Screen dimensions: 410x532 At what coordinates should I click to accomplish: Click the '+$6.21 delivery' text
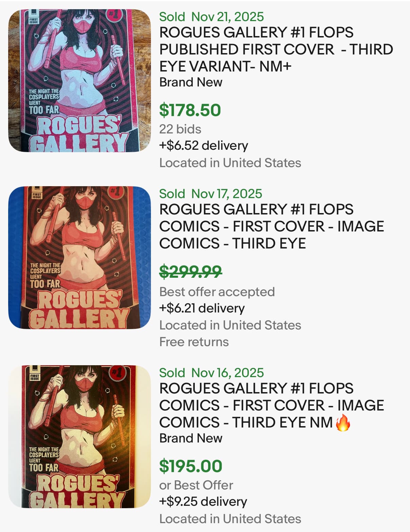pyautogui.click(x=202, y=308)
